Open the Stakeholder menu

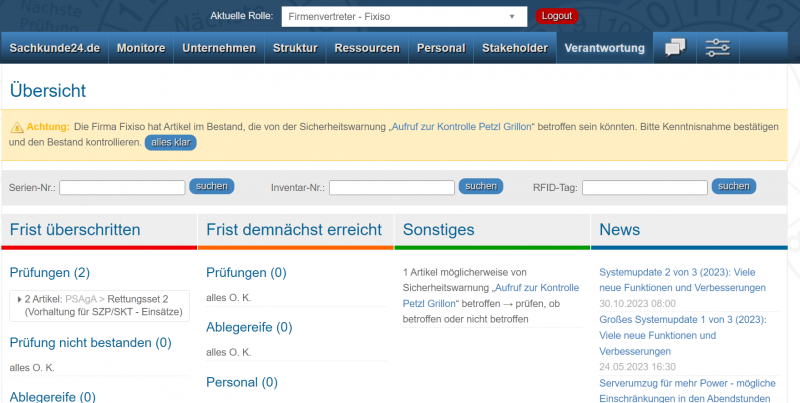coord(514,48)
